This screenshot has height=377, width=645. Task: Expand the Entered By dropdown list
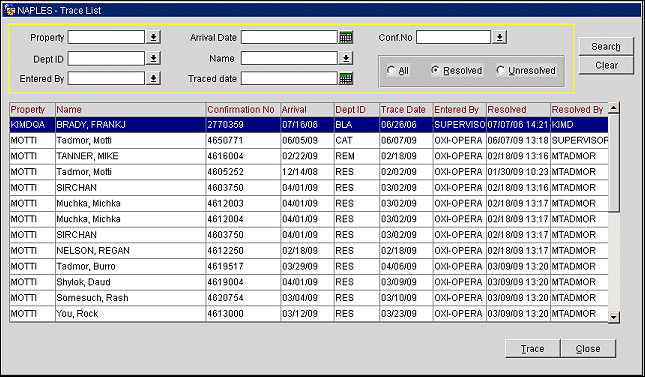(x=153, y=78)
